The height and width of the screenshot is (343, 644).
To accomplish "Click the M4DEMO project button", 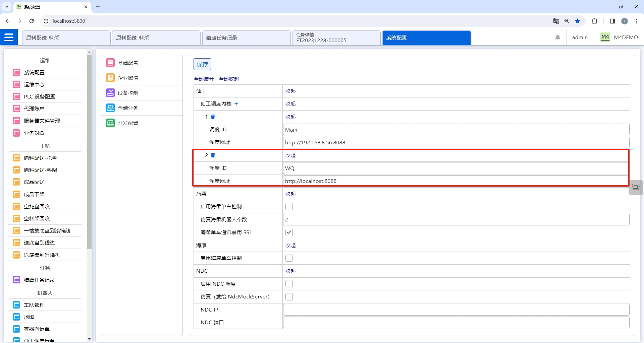I will [619, 38].
